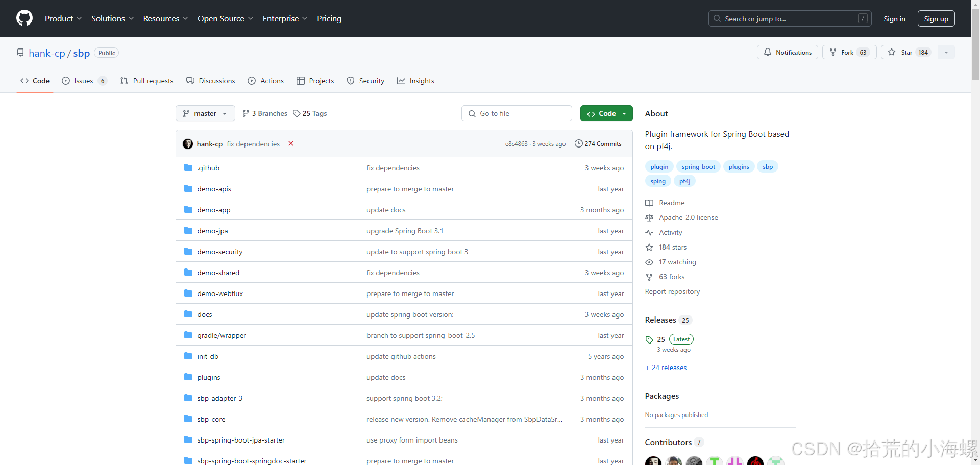View 25 Tags

tap(310, 113)
